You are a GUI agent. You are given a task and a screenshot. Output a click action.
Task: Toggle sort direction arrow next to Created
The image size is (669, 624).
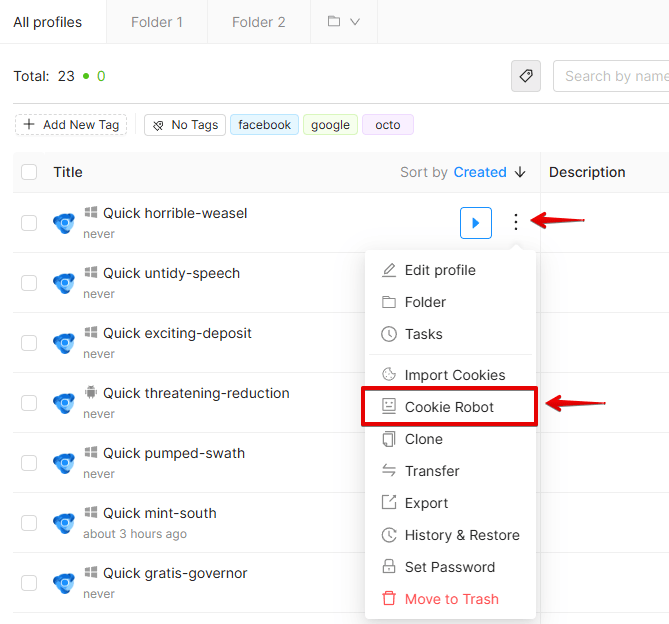(x=520, y=172)
